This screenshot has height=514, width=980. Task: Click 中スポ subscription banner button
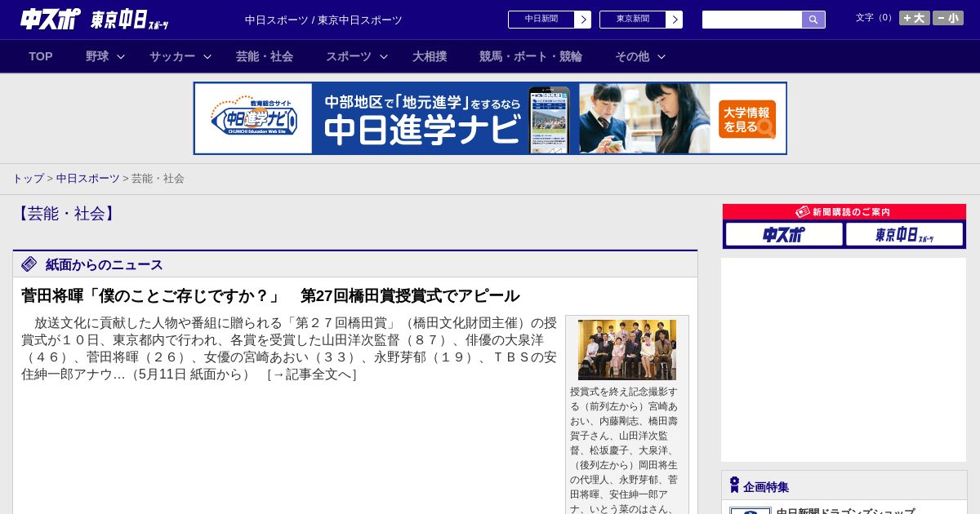click(784, 235)
